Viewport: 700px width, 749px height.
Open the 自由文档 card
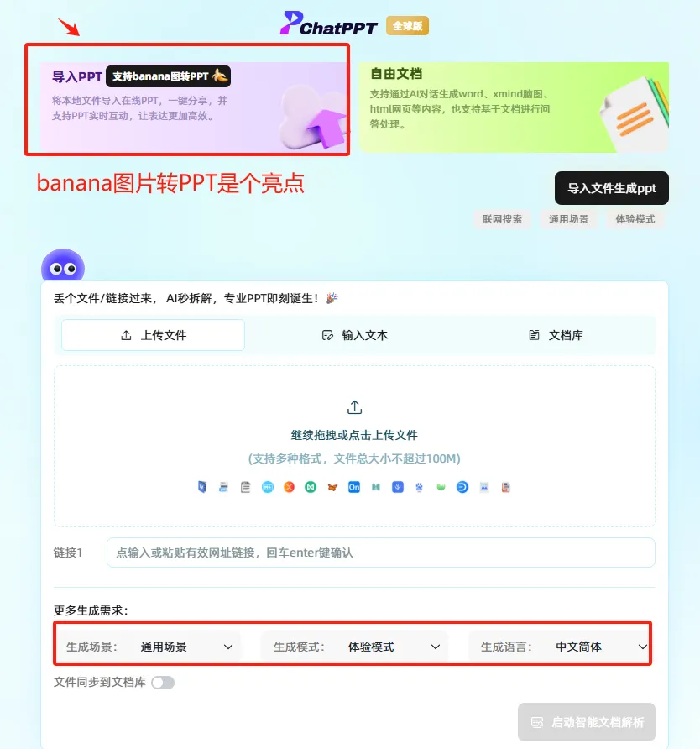pyautogui.click(x=514, y=107)
